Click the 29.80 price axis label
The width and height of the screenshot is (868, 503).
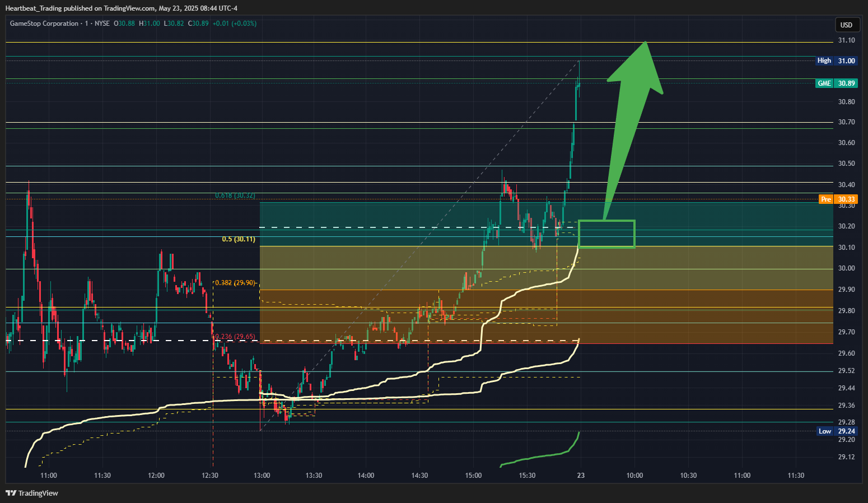point(846,311)
